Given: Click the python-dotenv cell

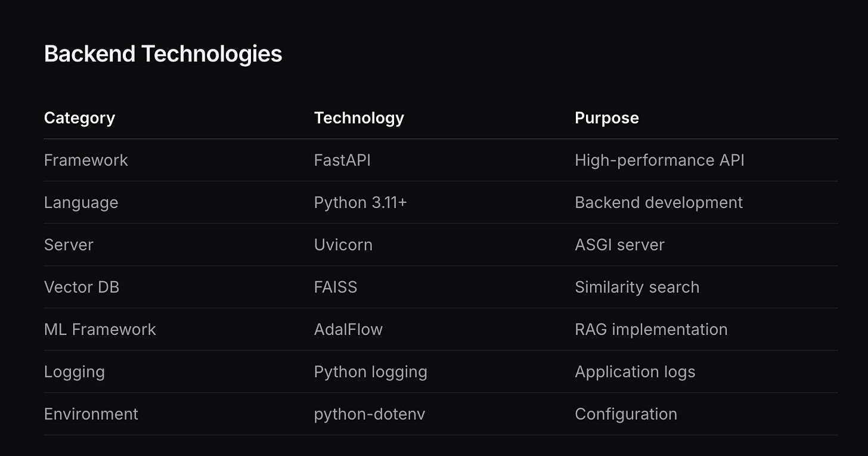Looking at the screenshot, I should (x=370, y=414).
